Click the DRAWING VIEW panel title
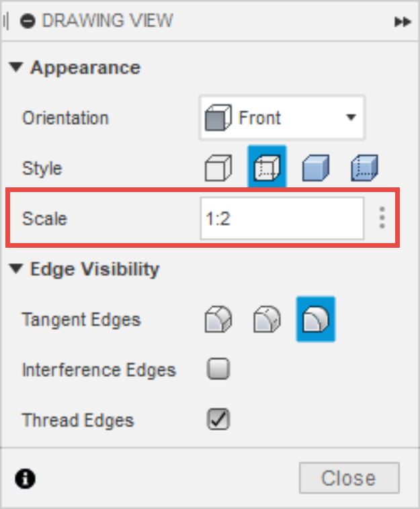The image size is (420, 509). click(108, 21)
